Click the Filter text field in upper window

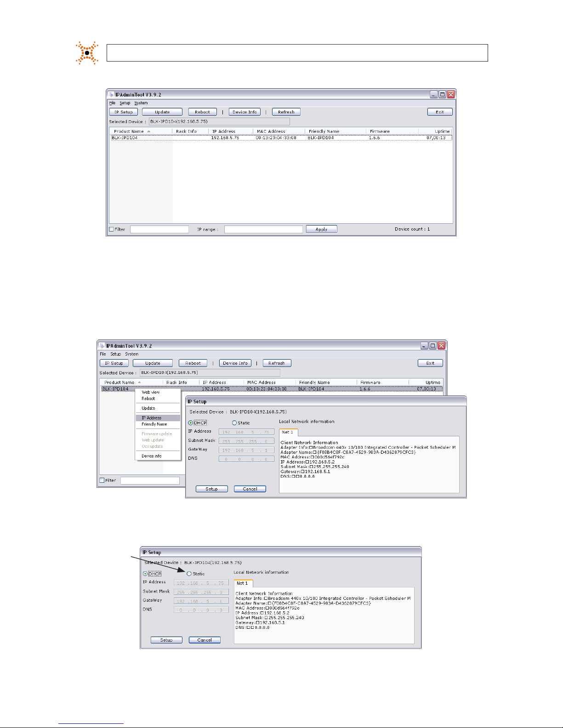tap(159, 229)
